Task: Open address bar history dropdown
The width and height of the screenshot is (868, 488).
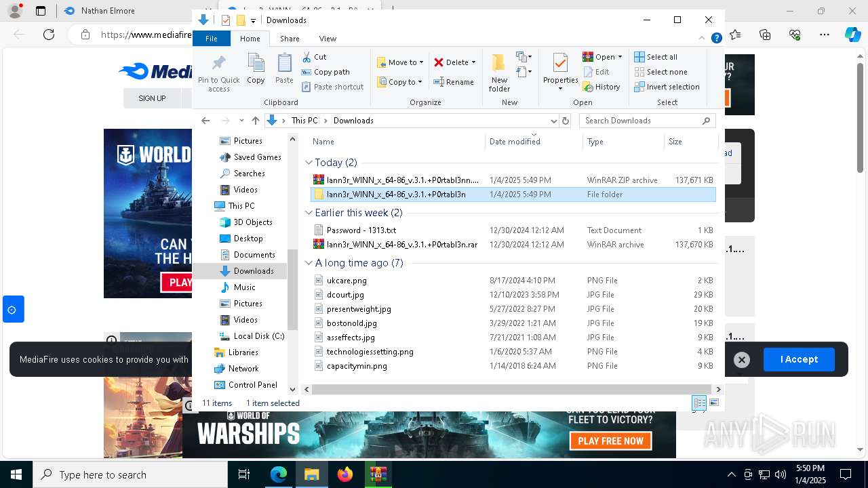Action: 553,121
